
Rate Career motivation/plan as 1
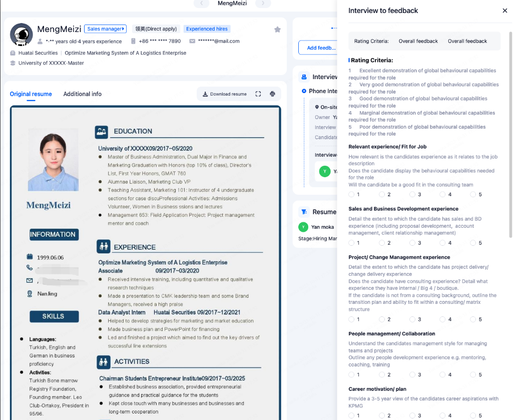point(351,415)
